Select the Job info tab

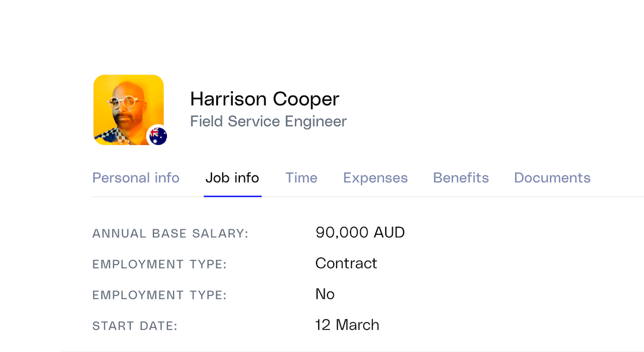[x=232, y=178]
